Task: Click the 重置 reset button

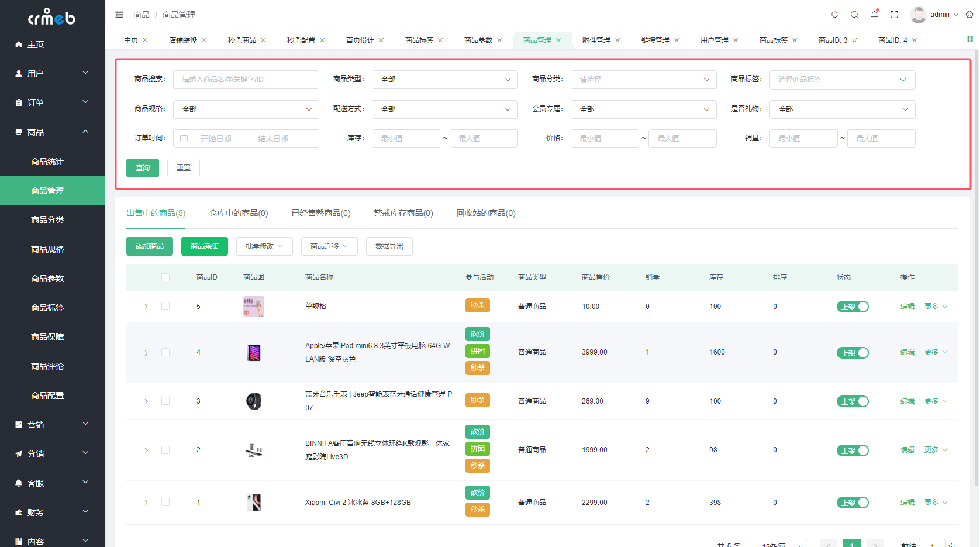Action: (184, 168)
